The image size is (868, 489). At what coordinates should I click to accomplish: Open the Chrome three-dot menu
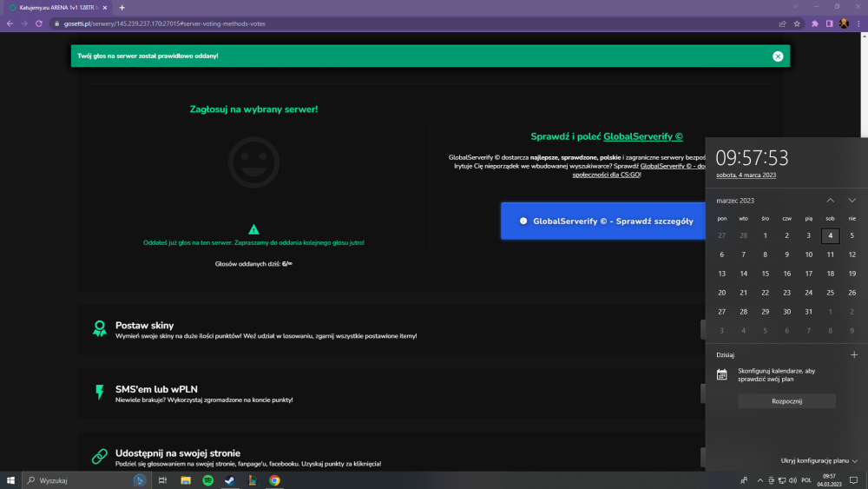coord(858,23)
